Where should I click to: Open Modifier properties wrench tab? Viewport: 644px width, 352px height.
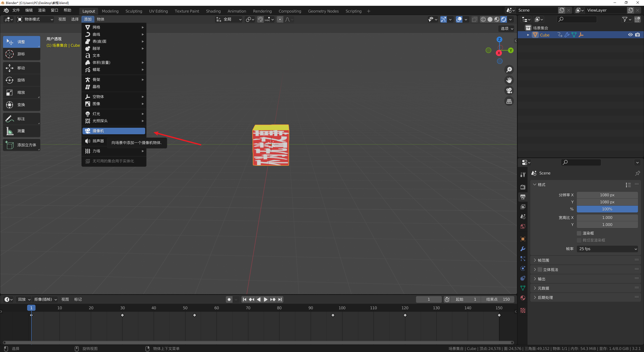pos(523,249)
